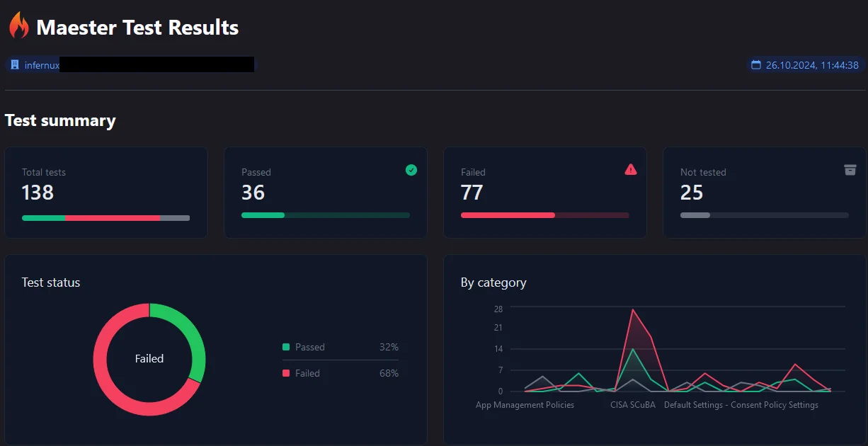The height and width of the screenshot is (446, 868).
Task: Click the calendar icon beside the date
Action: point(756,65)
